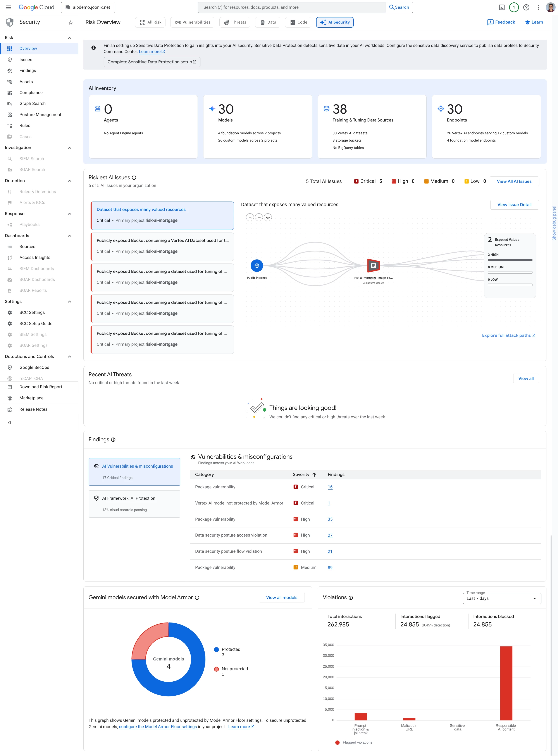Open the Time range Last 7 days dropdown

click(x=502, y=598)
